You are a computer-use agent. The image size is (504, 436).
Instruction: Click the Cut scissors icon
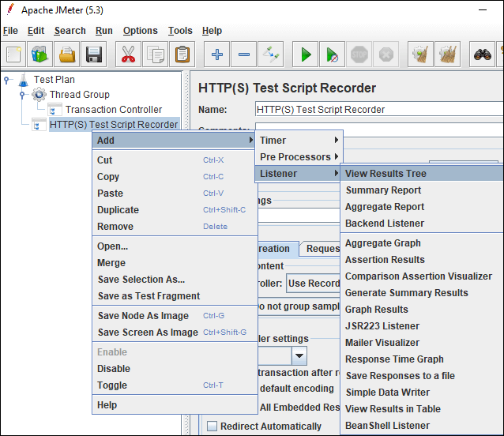[127, 54]
